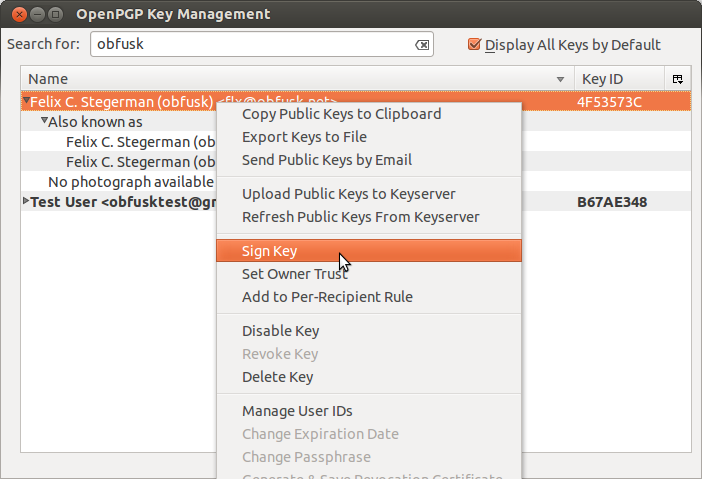Image resolution: width=702 pixels, height=479 pixels.
Task: Sort by the Name column arrow
Action: click(x=560, y=80)
